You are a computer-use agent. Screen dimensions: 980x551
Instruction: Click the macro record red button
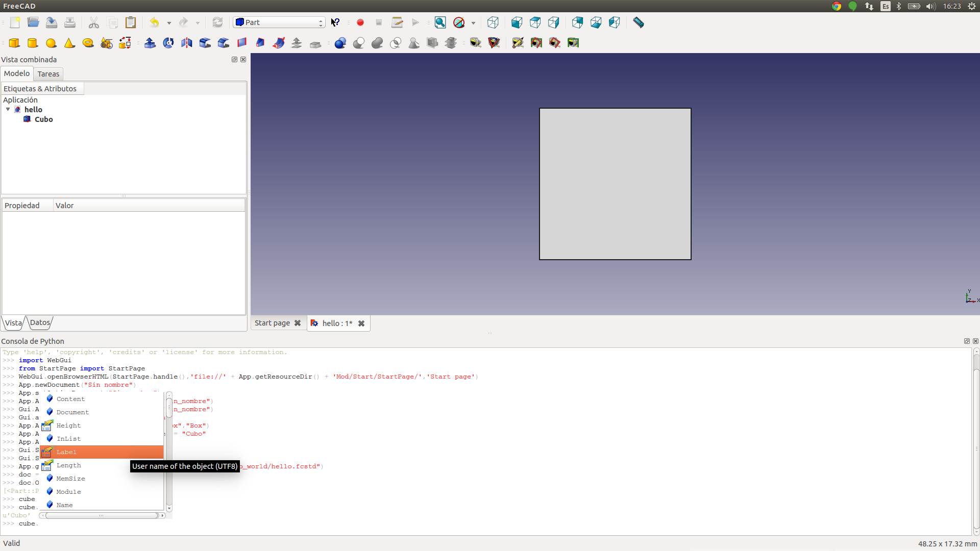[360, 22]
